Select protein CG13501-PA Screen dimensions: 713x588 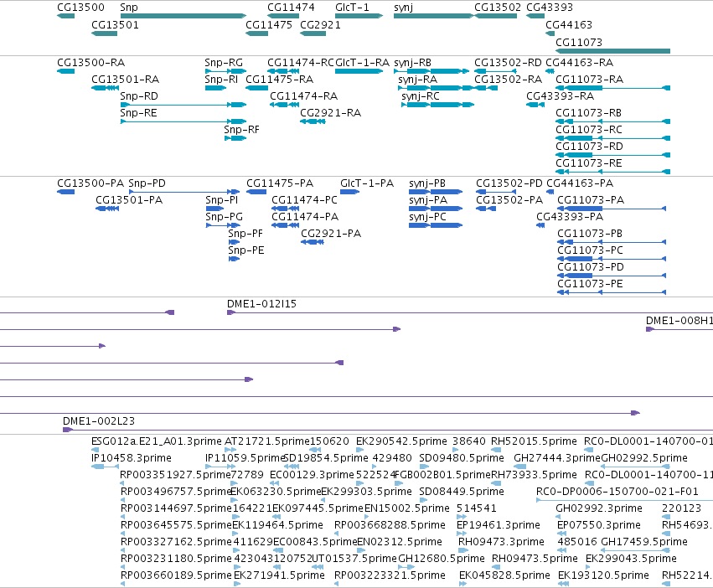tap(107, 209)
